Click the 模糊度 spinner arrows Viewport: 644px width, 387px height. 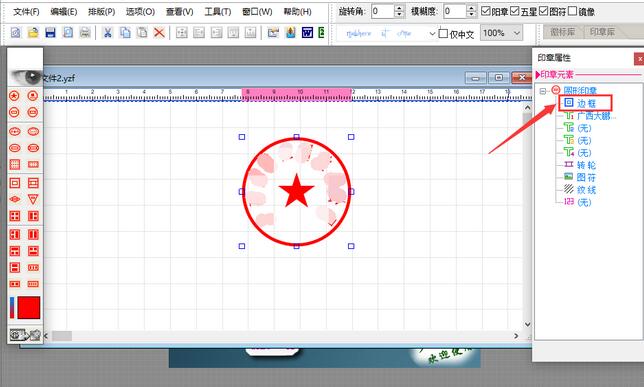[x=472, y=11]
